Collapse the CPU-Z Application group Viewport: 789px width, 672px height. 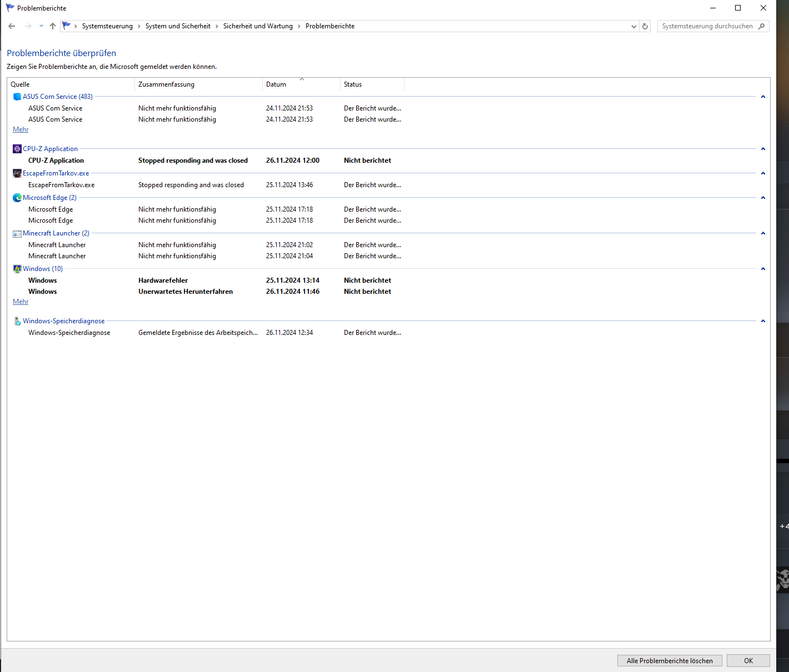click(763, 149)
